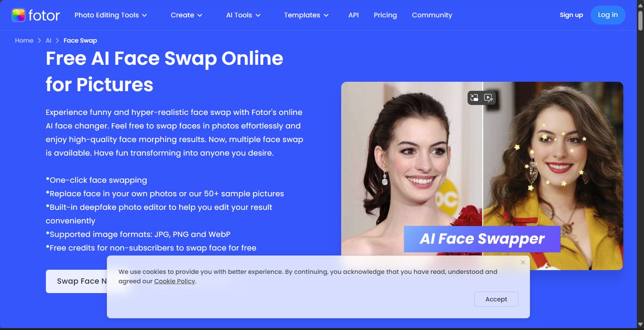Go to the API page
The height and width of the screenshot is (330, 644).
tap(354, 15)
